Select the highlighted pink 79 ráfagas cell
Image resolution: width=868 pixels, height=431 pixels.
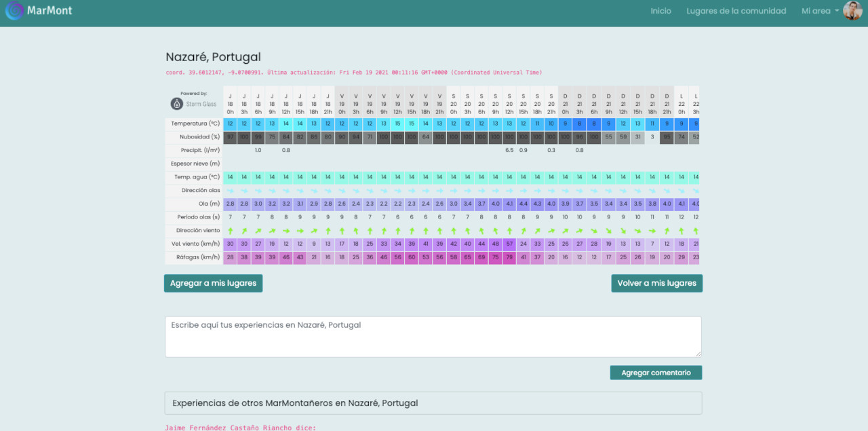tap(509, 257)
